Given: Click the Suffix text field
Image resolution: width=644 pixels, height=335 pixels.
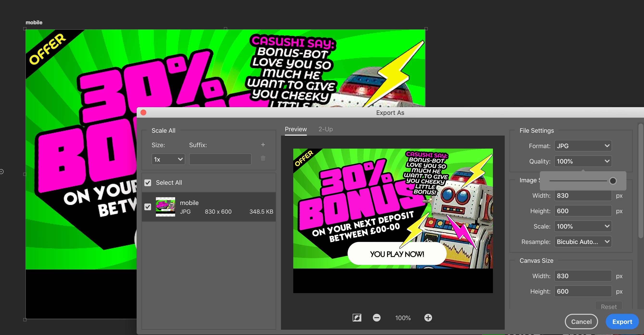Looking at the screenshot, I should click(x=220, y=159).
